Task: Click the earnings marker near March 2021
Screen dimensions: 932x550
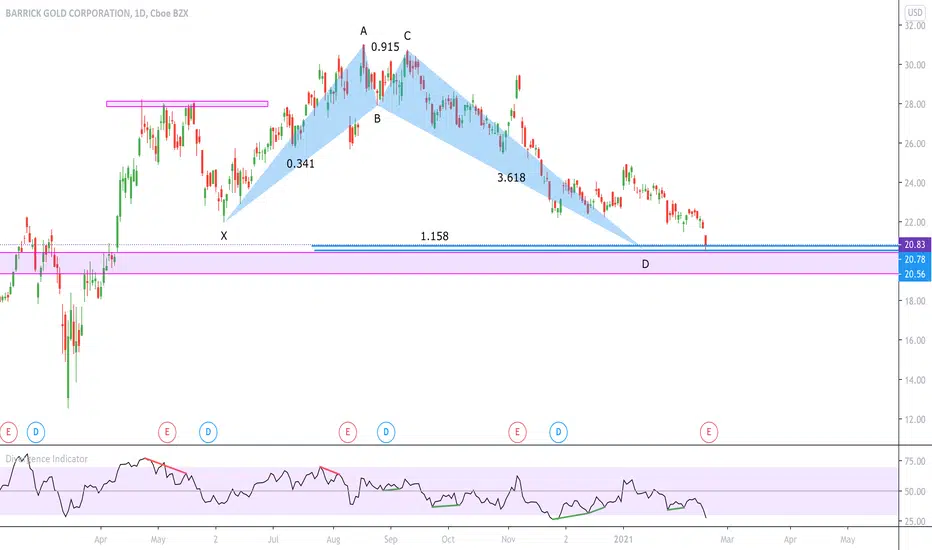Action: (x=709, y=432)
